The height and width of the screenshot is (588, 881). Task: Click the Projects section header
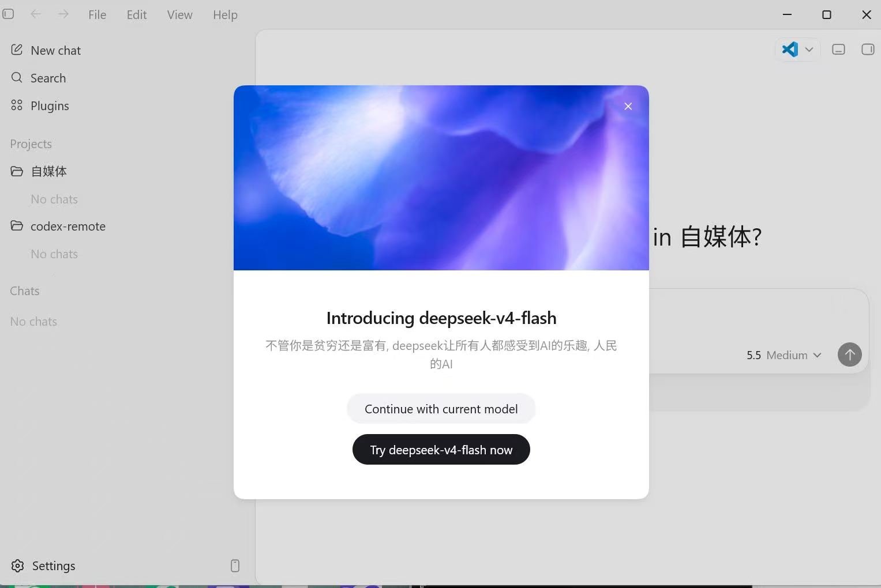(31, 144)
